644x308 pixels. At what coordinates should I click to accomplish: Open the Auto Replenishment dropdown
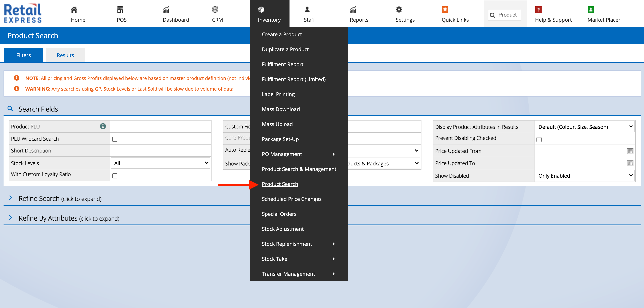(384, 150)
